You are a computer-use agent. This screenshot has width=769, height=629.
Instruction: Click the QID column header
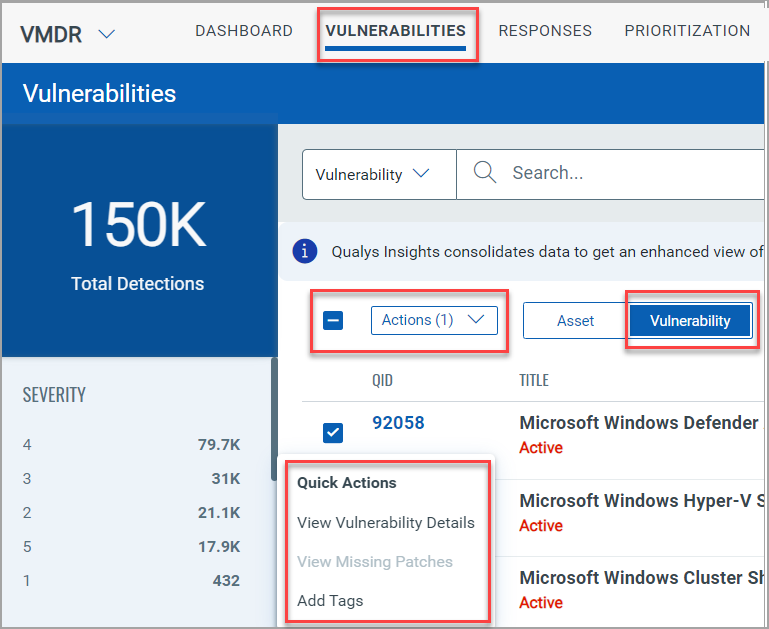click(382, 380)
